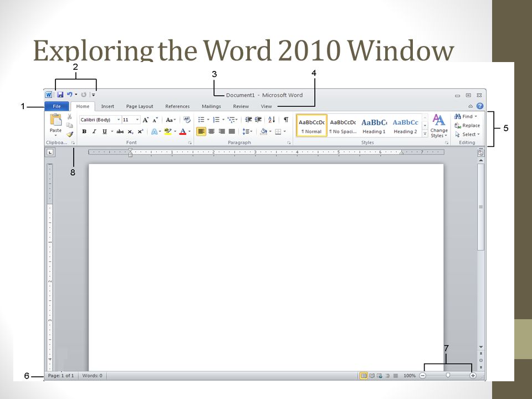Click the Words: 0 status indicator
532x399 pixels.
click(x=93, y=376)
